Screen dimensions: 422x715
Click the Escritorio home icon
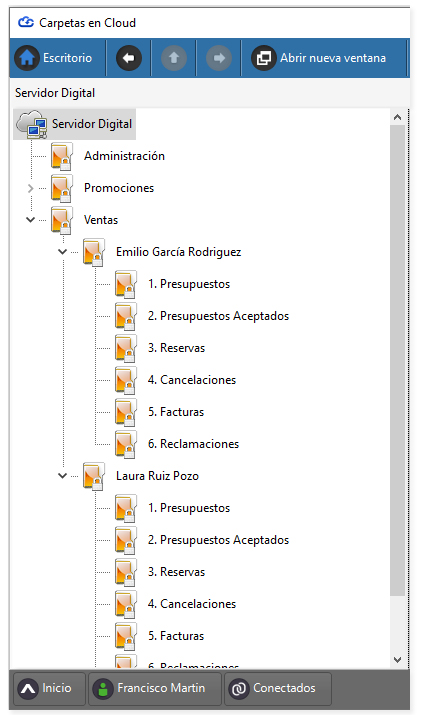coord(27,58)
